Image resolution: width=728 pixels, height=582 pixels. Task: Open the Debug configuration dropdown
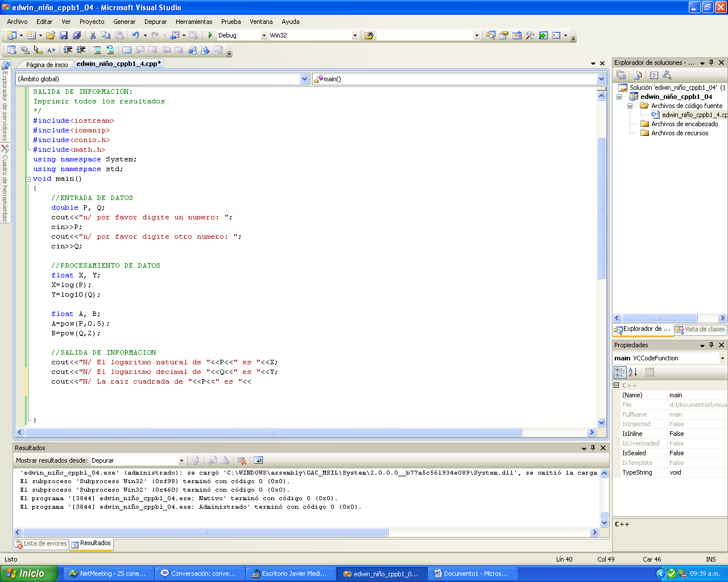coord(264,35)
